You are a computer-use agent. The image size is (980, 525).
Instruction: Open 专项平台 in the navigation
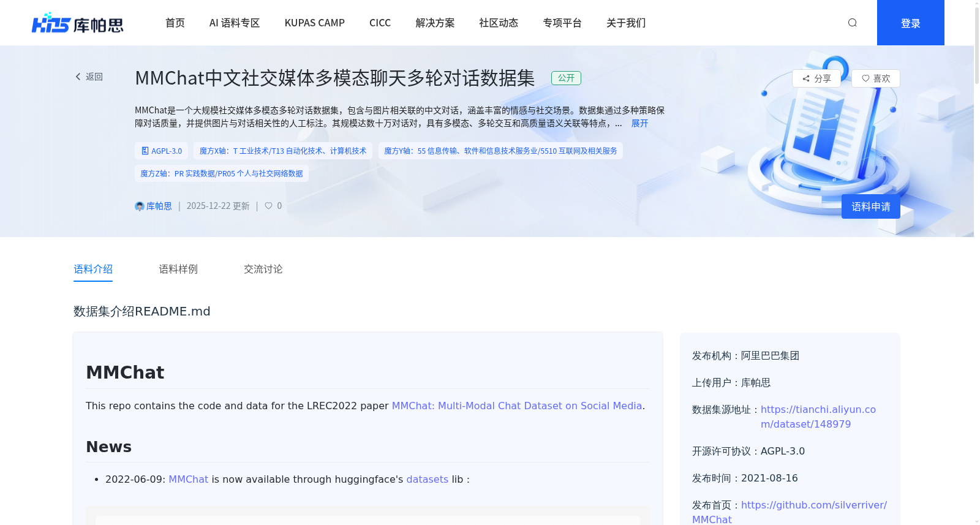point(562,23)
